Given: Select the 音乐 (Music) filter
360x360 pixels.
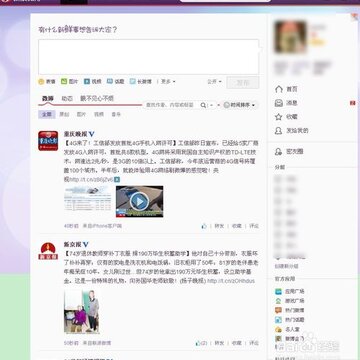Looking at the screenshot, I should coord(116,114).
